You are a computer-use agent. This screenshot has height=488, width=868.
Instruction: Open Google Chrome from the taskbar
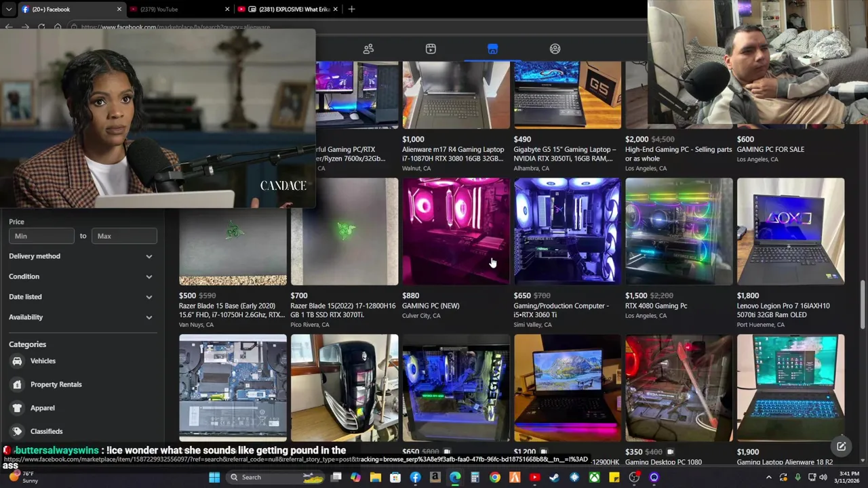[x=495, y=477]
